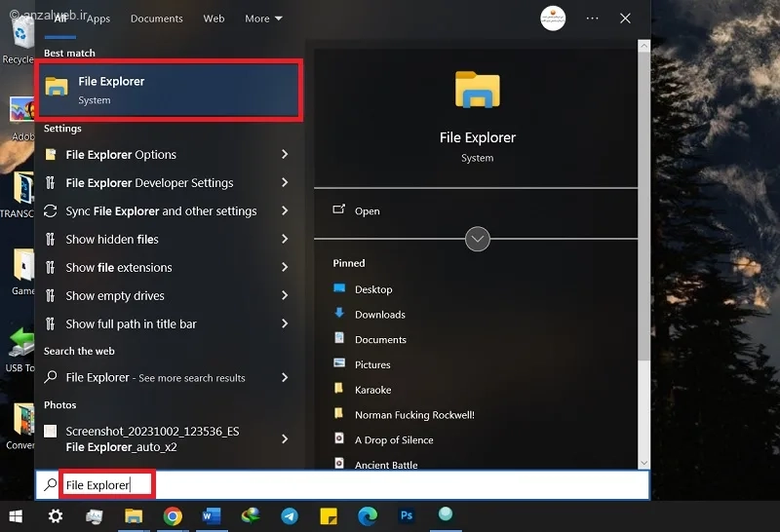This screenshot has height=532, width=780.
Task: Select Show hidden files setting
Action: (x=112, y=240)
